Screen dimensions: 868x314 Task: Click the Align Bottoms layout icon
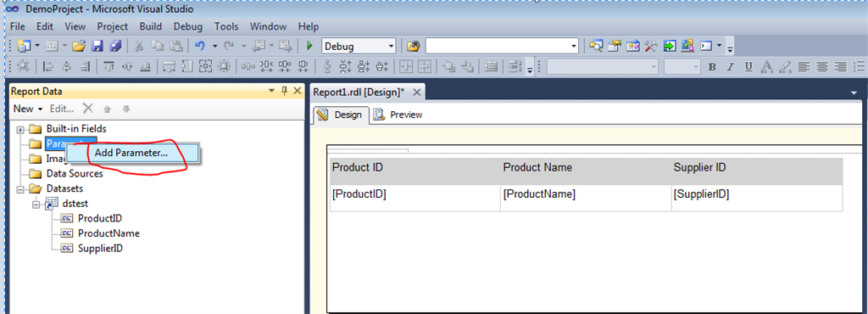click(145, 67)
